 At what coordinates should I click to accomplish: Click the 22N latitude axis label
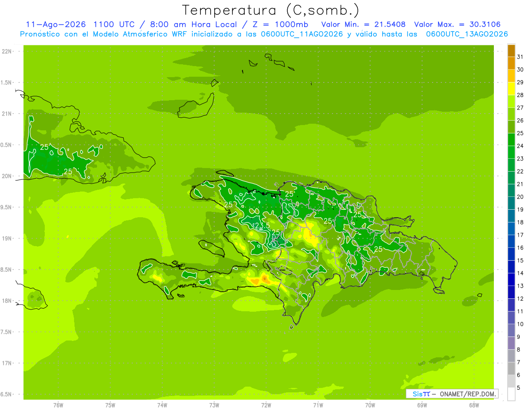coord(7,51)
